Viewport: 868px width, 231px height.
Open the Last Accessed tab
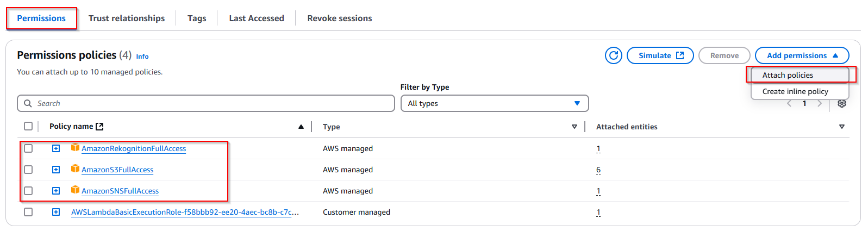pyautogui.click(x=257, y=18)
